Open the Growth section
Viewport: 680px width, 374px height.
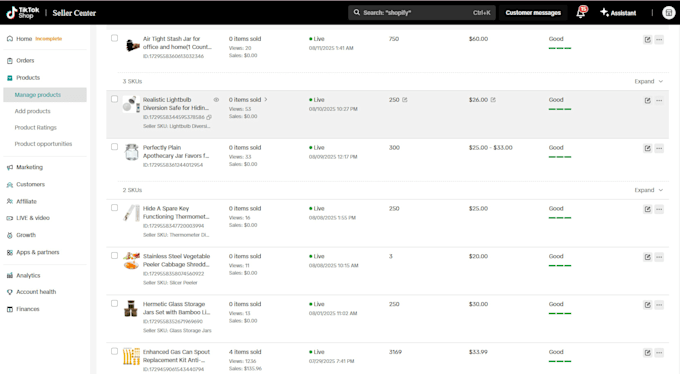tap(26, 235)
